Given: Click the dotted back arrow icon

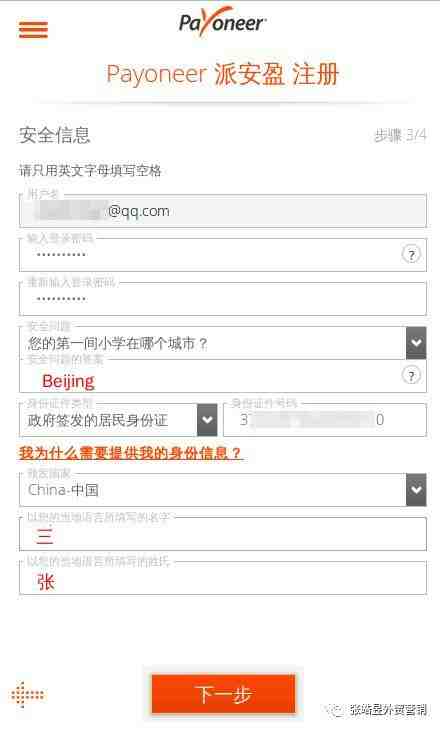Looking at the screenshot, I should 27,695.
